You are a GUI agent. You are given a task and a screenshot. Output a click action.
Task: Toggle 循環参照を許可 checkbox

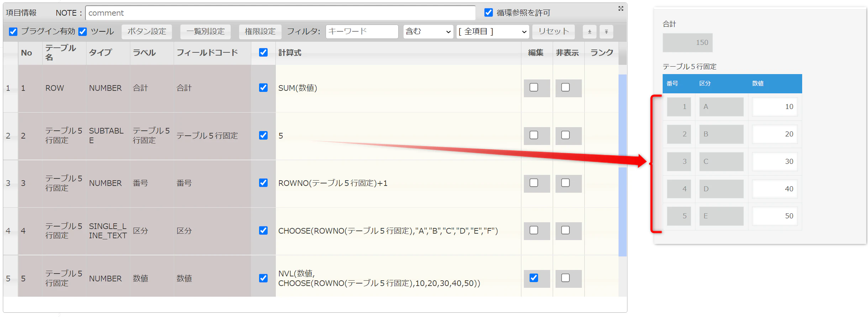click(x=489, y=13)
